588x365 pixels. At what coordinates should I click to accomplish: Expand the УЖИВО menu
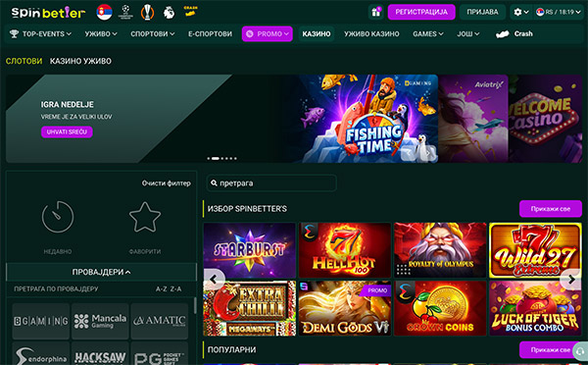[x=101, y=33]
